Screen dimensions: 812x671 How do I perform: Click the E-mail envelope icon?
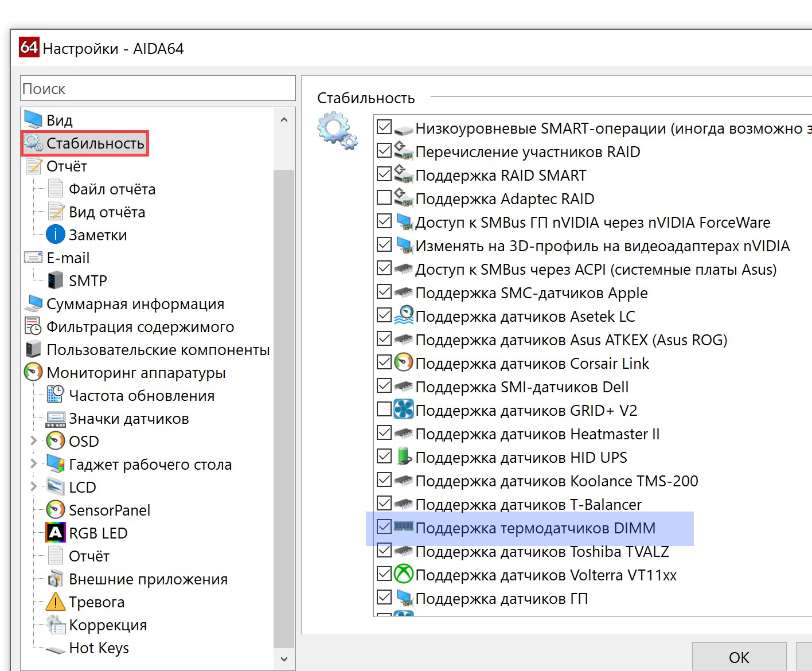pyautogui.click(x=33, y=258)
